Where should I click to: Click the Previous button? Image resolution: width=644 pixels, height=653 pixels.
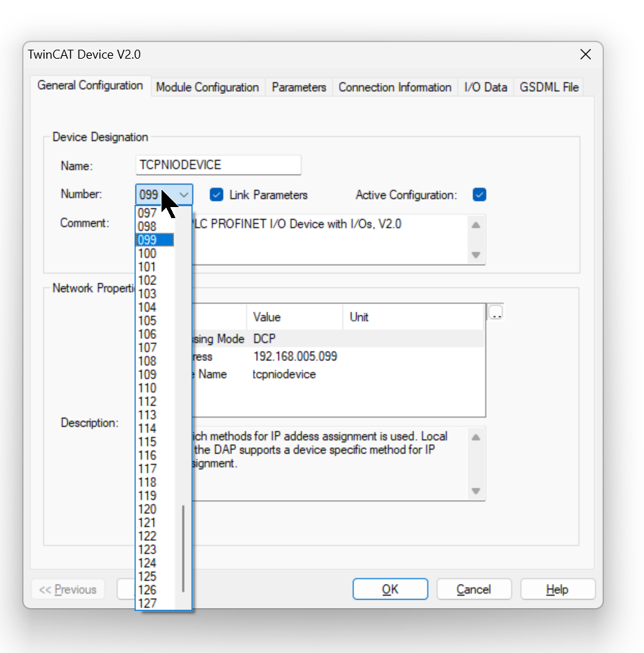(68, 589)
